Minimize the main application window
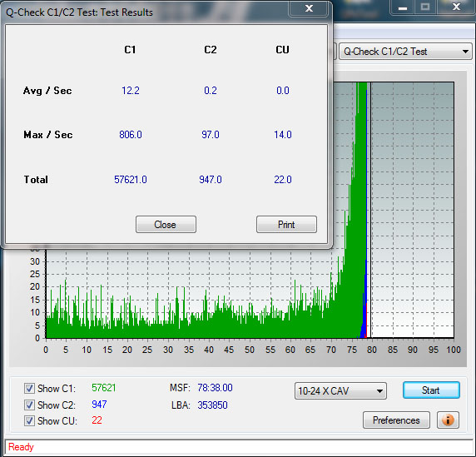Image resolution: width=476 pixels, height=457 pixels. tap(403, 7)
